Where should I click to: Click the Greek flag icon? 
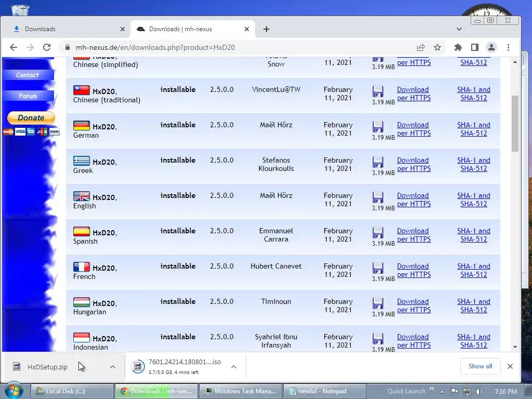[x=82, y=161]
